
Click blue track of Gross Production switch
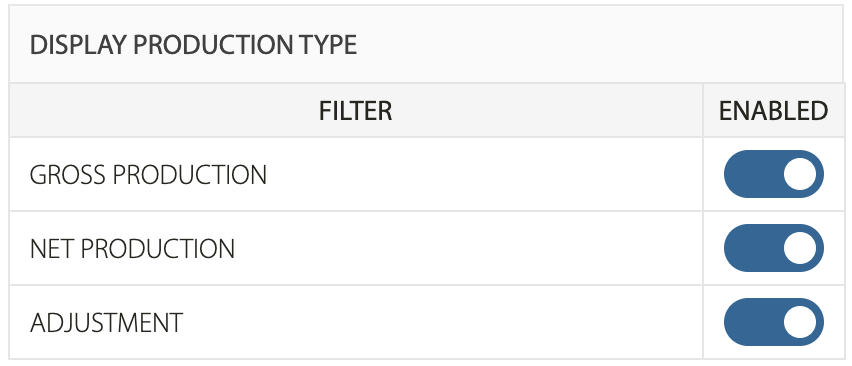click(752, 174)
